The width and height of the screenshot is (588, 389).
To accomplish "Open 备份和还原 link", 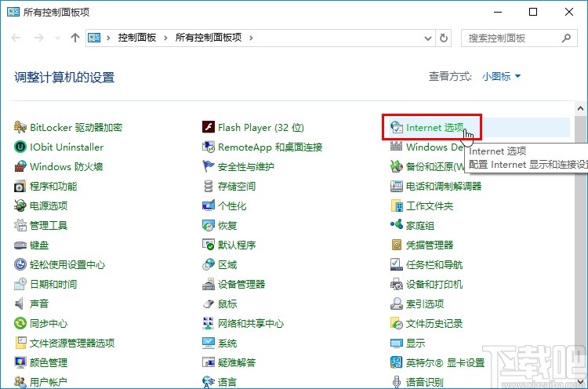I will tap(435, 166).
